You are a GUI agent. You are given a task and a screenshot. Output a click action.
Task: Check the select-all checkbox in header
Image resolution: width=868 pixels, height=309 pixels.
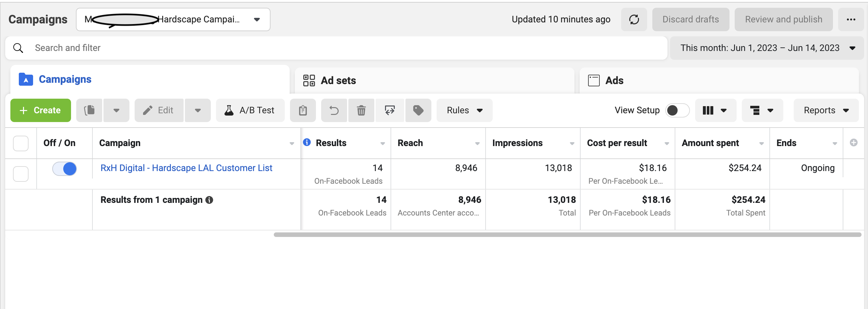[20, 143]
